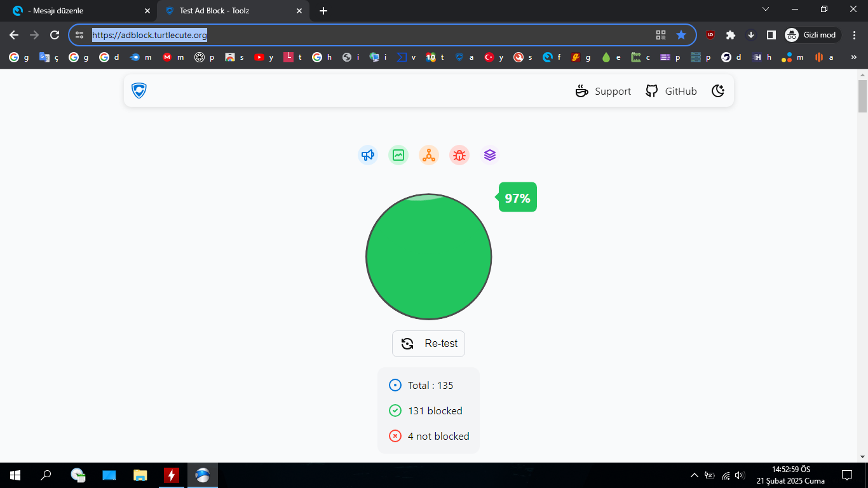868x488 pixels.
Task: Click the '4 not blocked' text
Action: coord(438,437)
